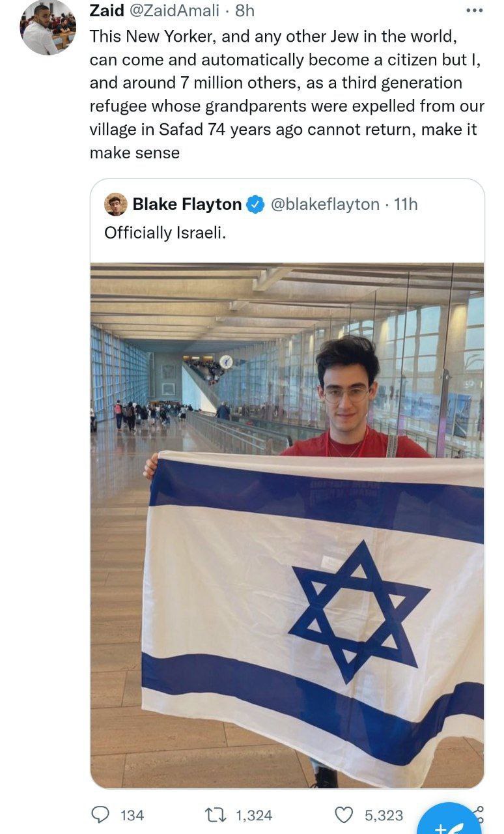Open the three-dot more options menu
The width and height of the screenshot is (504, 834).
(475, 10)
